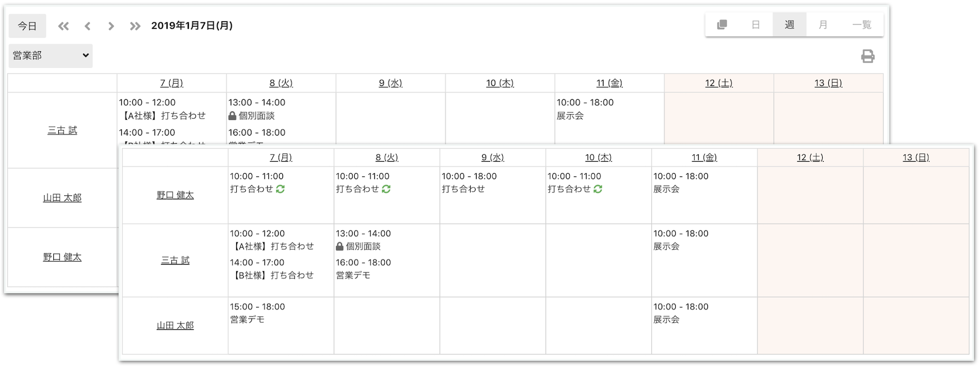Viewport: 980px width, 368px height.
Task: Open the 営業部 department dropdown
Action: click(51, 56)
